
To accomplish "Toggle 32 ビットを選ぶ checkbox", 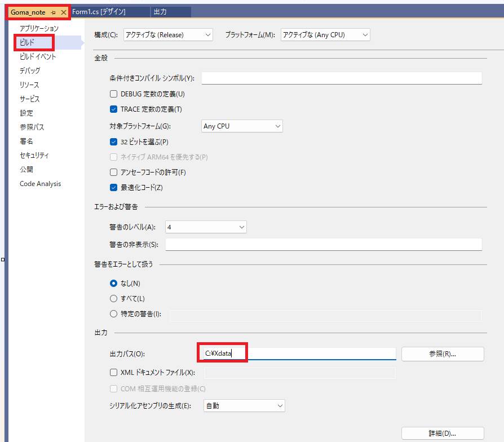I will pyautogui.click(x=113, y=142).
